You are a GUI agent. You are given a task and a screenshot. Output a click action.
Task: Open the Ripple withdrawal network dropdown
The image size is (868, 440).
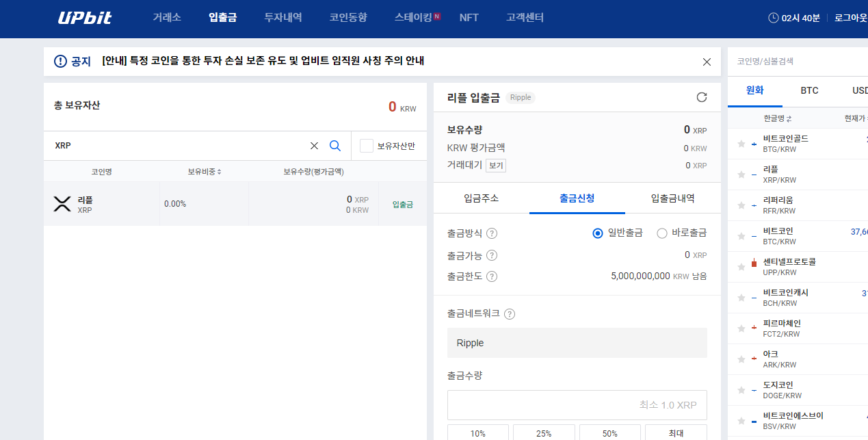pos(577,342)
